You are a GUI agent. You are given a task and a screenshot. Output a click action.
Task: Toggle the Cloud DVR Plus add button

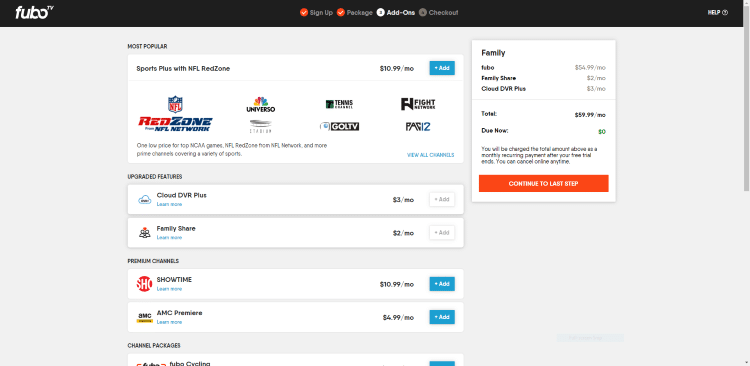(442, 200)
